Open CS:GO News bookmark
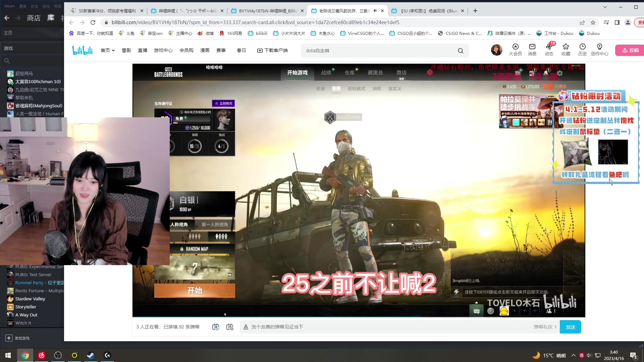644x362 pixels. [460, 33]
